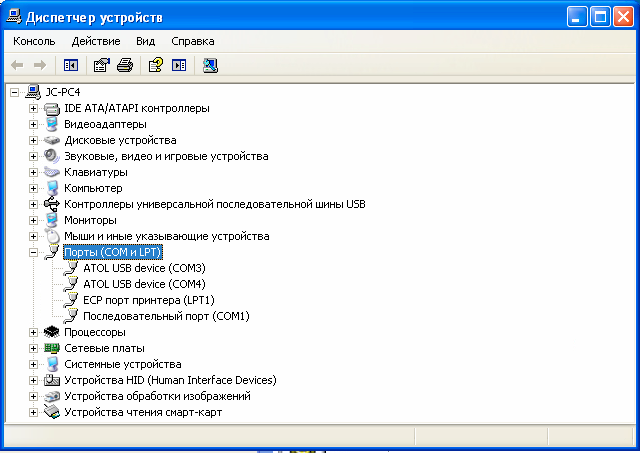Image resolution: width=640 pixels, height=453 pixels.
Task: Select ECP порт принтера (LPT1)
Action: click(x=148, y=300)
